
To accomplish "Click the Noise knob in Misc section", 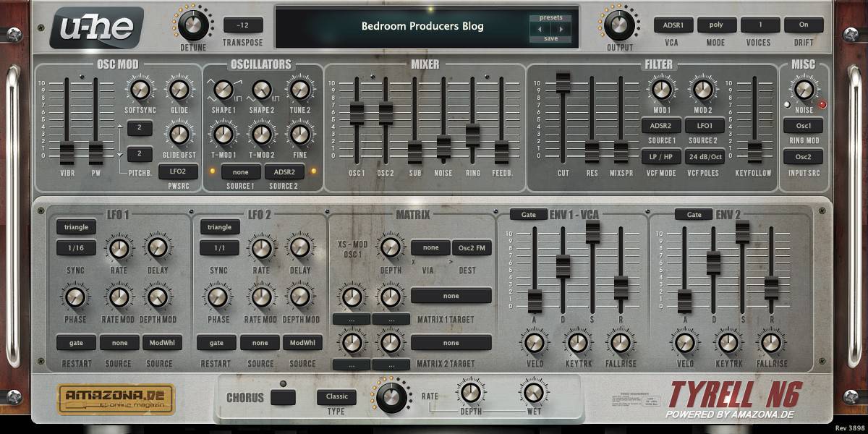I will 803,89.
